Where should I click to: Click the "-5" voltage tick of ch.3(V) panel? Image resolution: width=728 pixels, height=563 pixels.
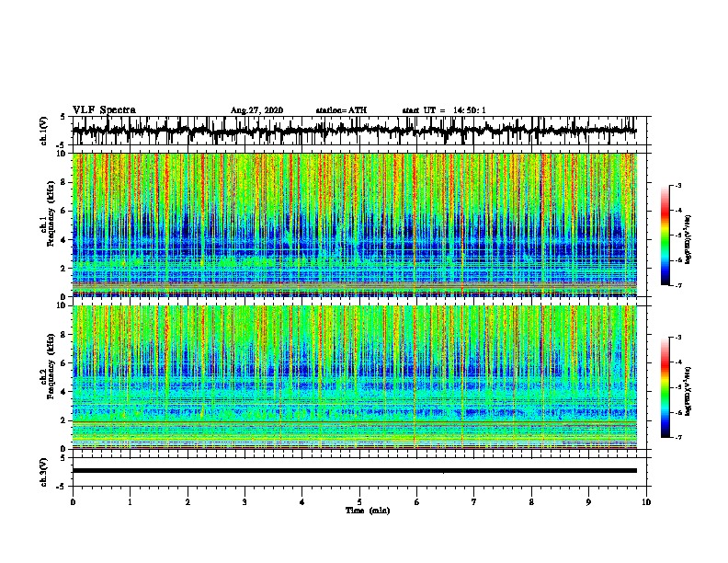click(x=63, y=487)
